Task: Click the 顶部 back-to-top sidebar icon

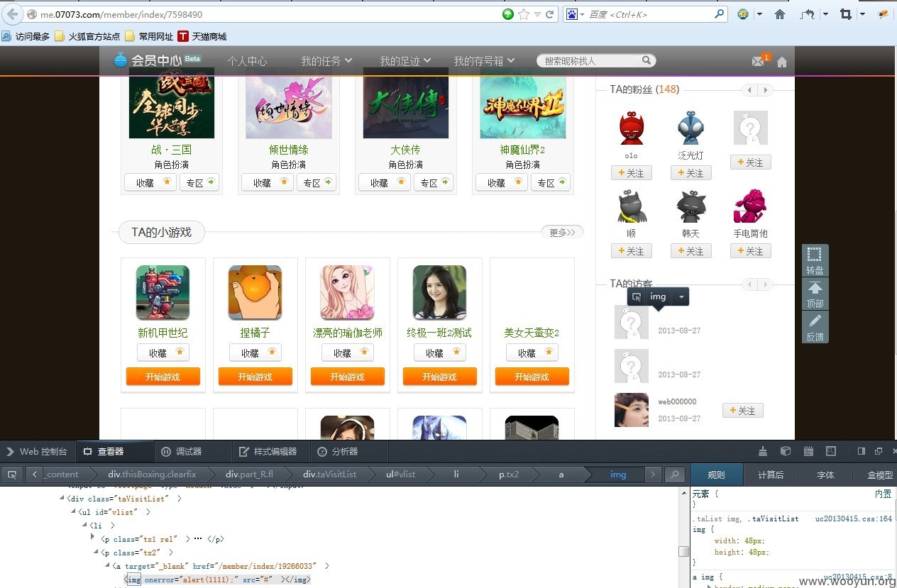Action: click(815, 294)
